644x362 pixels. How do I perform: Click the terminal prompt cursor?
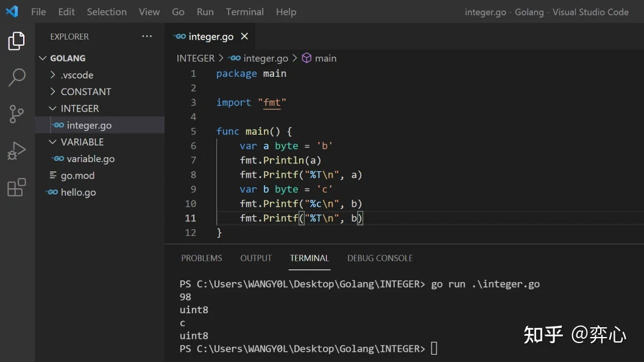click(434, 349)
